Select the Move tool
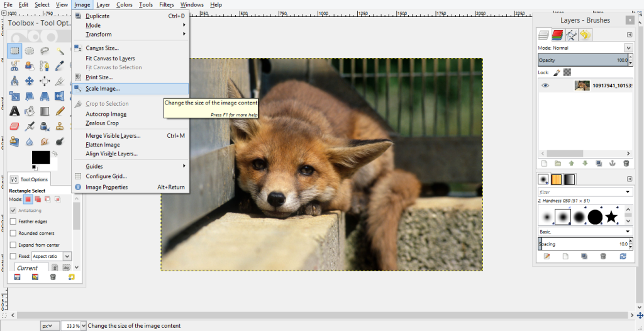 point(30,81)
